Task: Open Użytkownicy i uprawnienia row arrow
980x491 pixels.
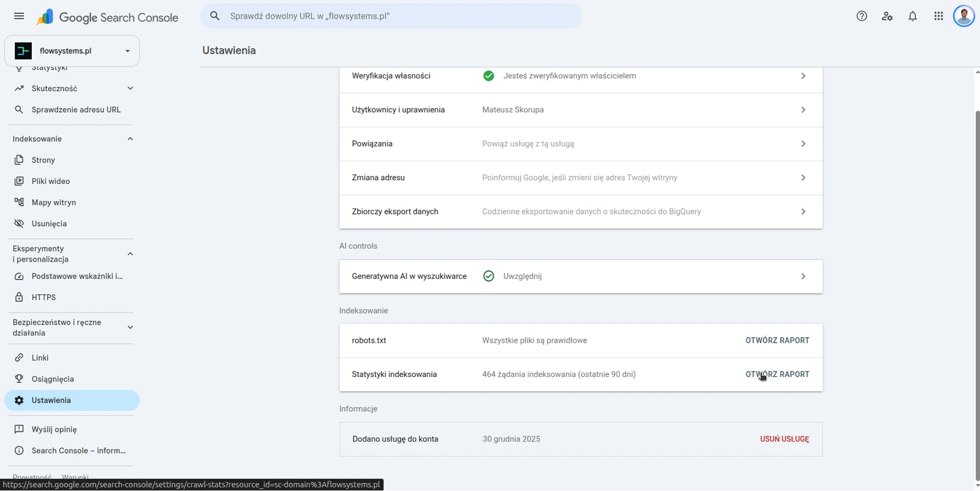Action: pyautogui.click(x=803, y=110)
